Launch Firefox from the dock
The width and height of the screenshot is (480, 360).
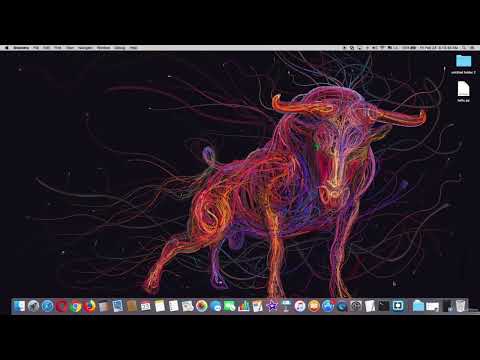click(x=90, y=306)
